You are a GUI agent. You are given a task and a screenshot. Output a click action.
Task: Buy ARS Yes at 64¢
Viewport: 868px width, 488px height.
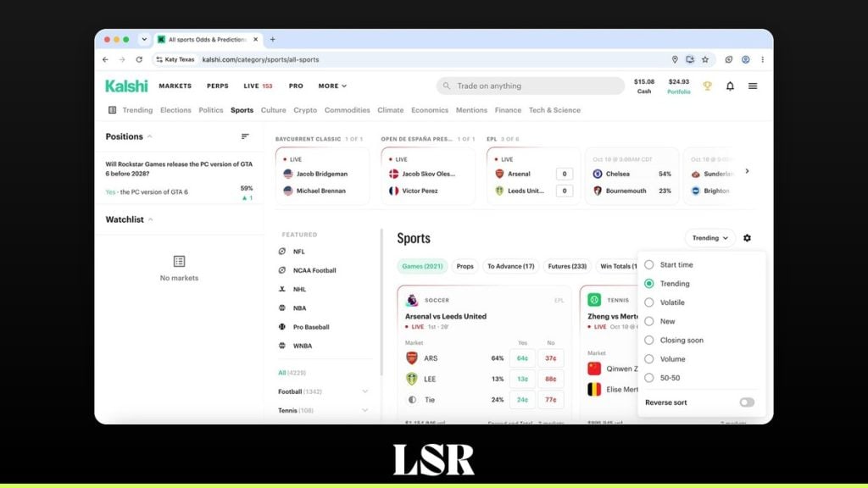(x=522, y=358)
